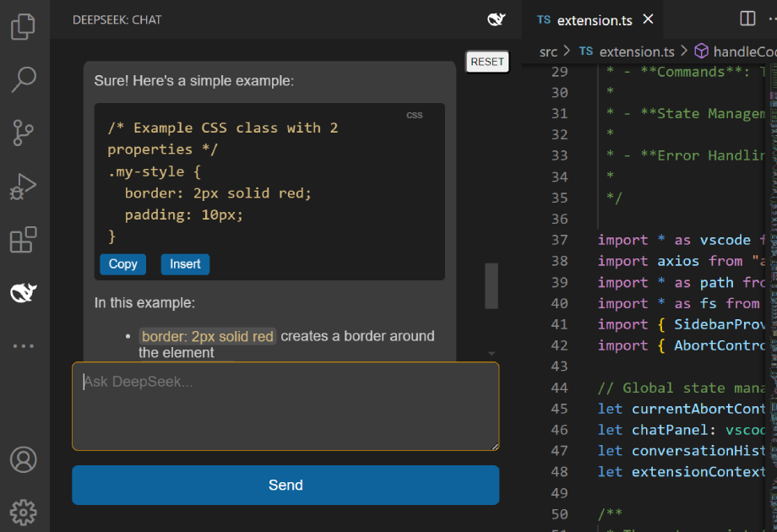Open the Accounts menu
This screenshot has width=777, height=532.
click(24, 460)
